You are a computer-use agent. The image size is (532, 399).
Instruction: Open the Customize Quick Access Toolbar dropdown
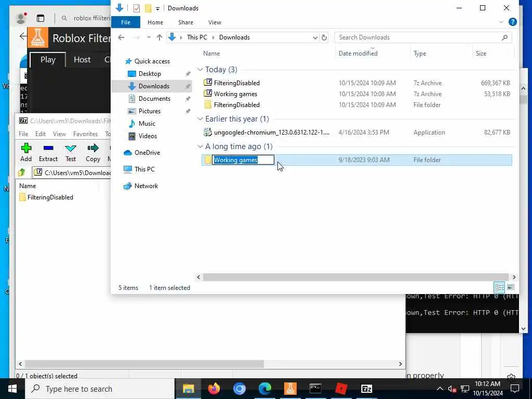pos(157,8)
